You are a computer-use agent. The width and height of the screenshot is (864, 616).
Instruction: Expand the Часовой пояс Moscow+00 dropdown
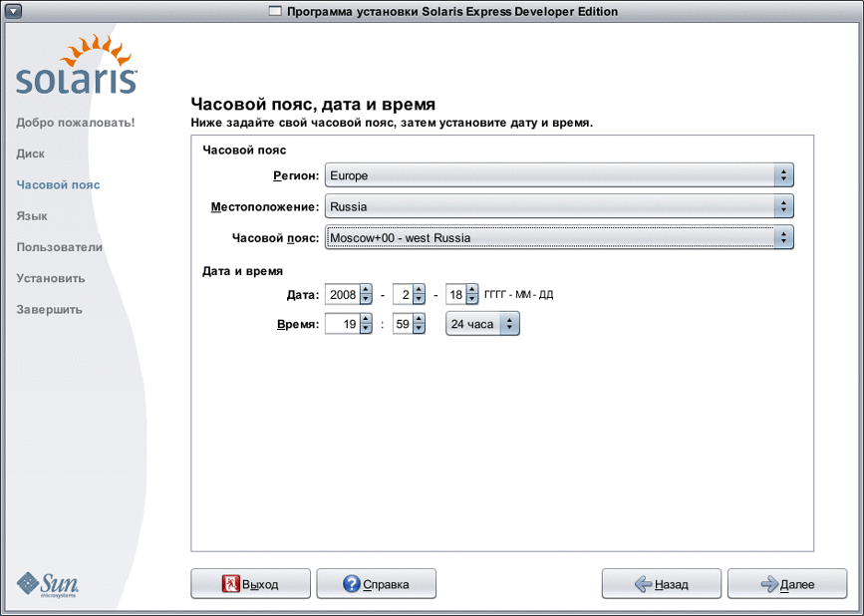(559, 237)
